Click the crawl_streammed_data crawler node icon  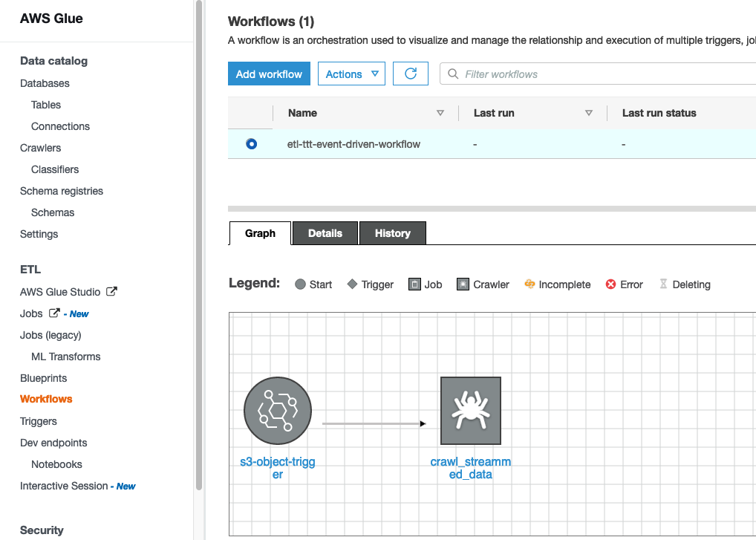[x=471, y=411]
